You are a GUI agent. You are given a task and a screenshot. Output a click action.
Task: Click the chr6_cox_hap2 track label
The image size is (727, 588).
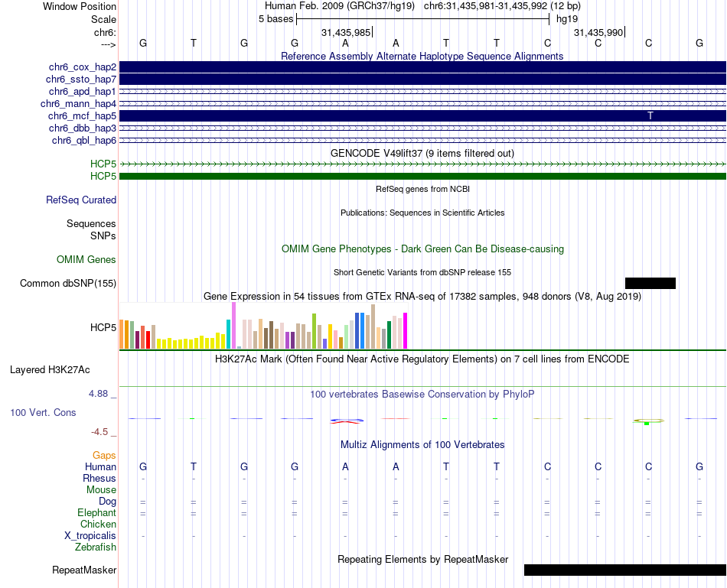coord(83,67)
